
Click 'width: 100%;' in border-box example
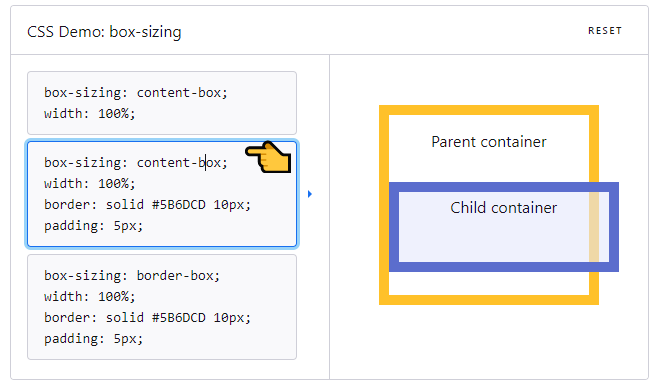pyautogui.click(x=90, y=297)
